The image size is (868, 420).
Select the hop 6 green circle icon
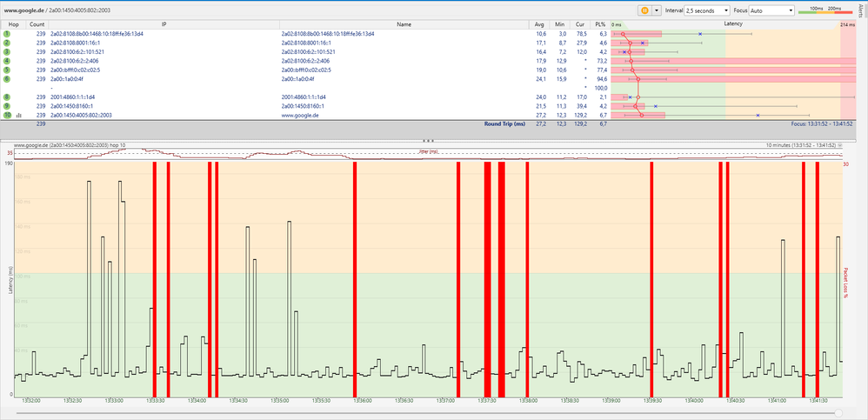[x=7, y=78]
